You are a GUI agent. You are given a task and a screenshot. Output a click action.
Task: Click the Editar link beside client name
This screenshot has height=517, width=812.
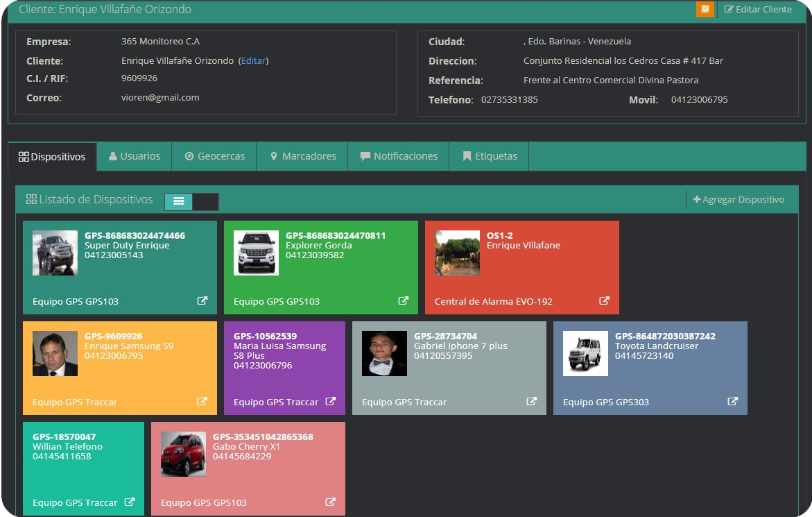253,61
